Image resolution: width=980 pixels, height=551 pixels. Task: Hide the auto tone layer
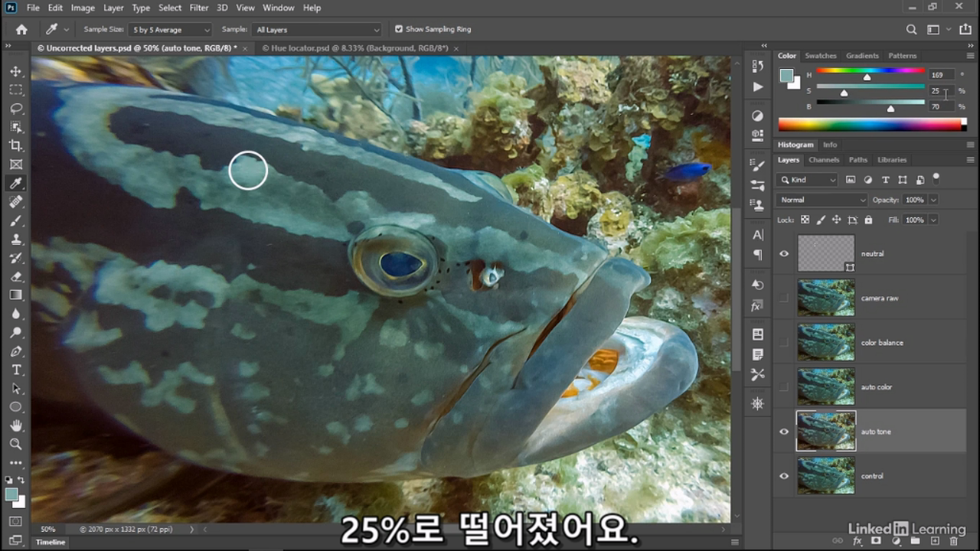click(x=783, y=432)
